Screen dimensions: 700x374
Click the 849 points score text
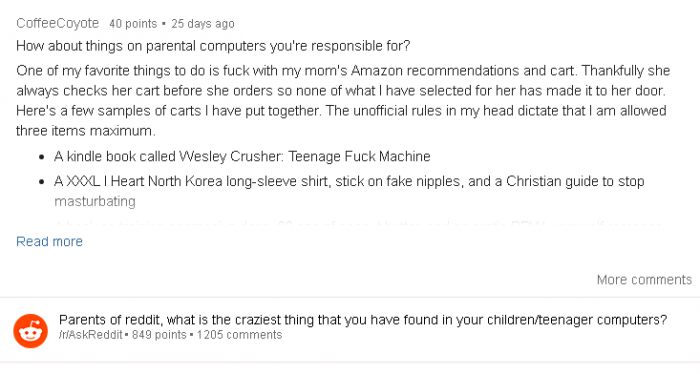[x=159, y=335]
